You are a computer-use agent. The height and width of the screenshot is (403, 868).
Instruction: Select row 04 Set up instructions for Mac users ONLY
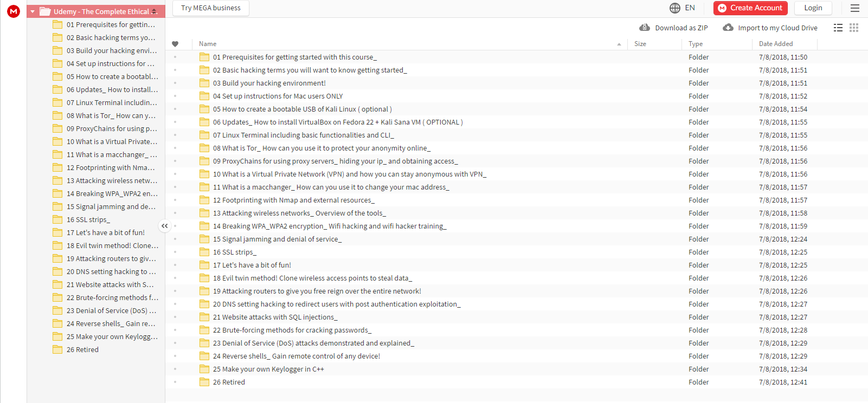point(517,96)
